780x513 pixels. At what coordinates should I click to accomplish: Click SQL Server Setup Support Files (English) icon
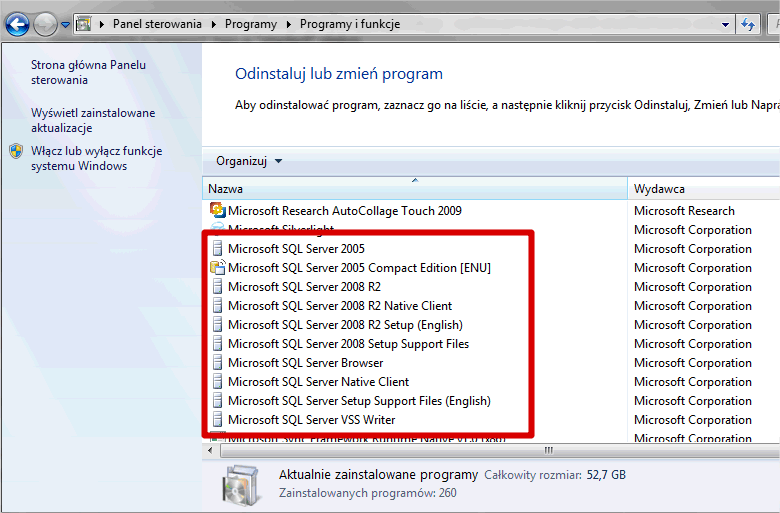point(217,400)
